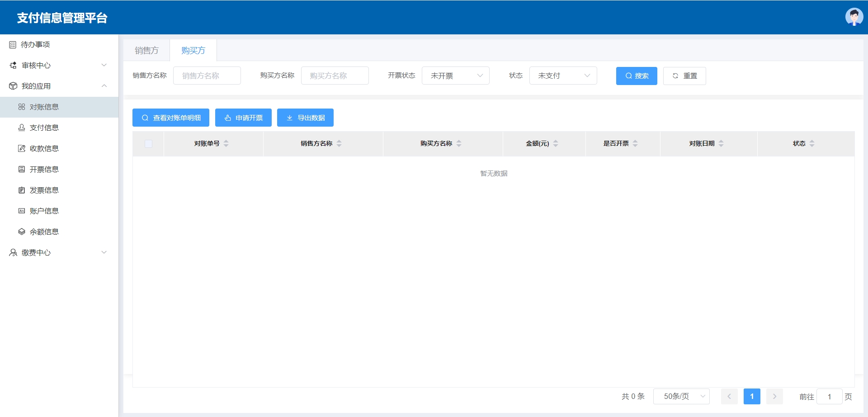Viewport: 868px width, 417px height.
Task: Toggle the select-all checkbox in table header
Action: (x=148, y=144)
